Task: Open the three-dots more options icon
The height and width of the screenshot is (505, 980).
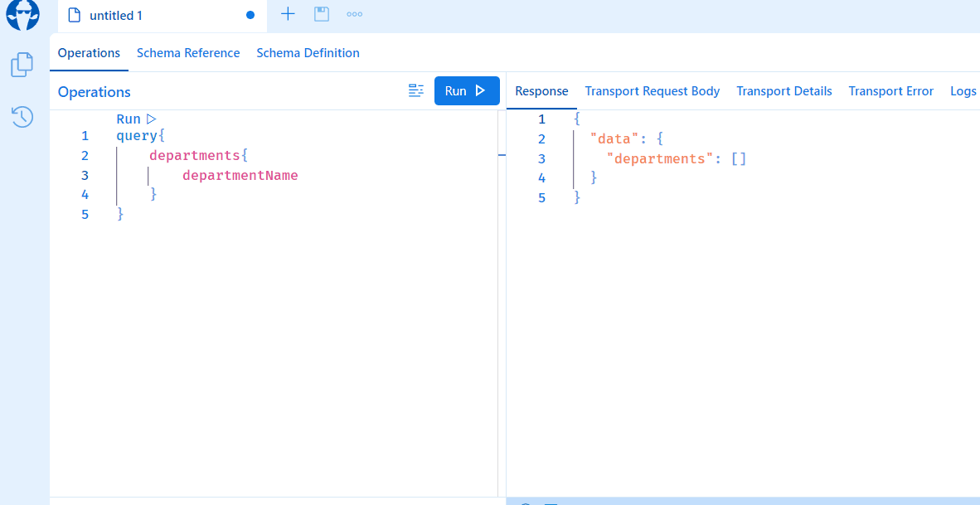Action: pyautogui.click(x=355, y=14)
